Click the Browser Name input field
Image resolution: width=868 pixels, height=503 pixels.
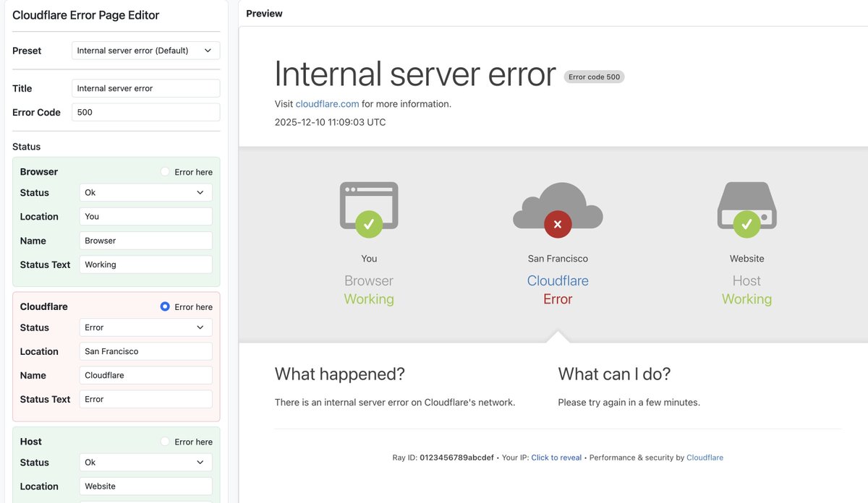tap(145, 241)
